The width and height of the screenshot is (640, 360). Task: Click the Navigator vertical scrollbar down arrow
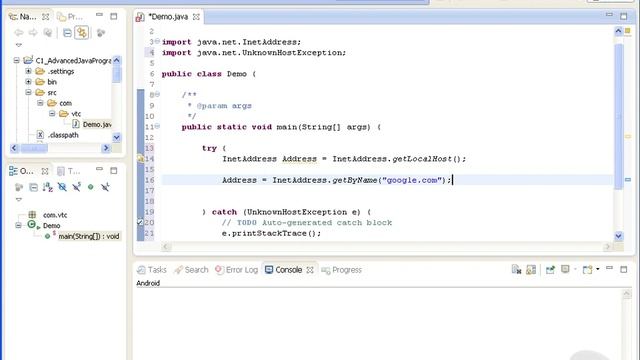[116, 137]
